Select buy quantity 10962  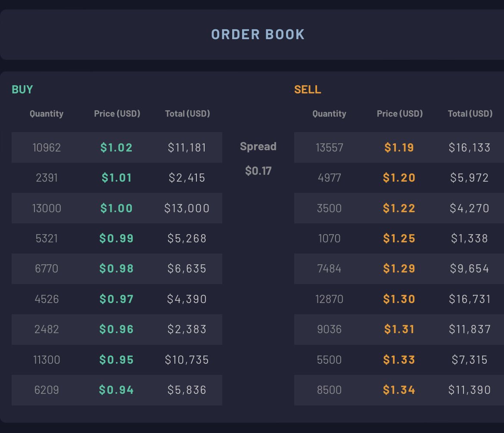coord(47,148)
